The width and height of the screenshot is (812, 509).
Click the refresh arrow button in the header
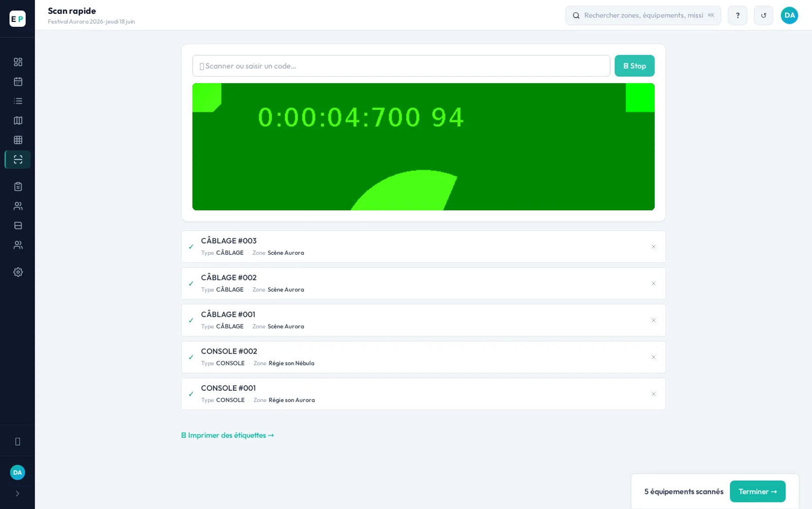tap(763, 15)
